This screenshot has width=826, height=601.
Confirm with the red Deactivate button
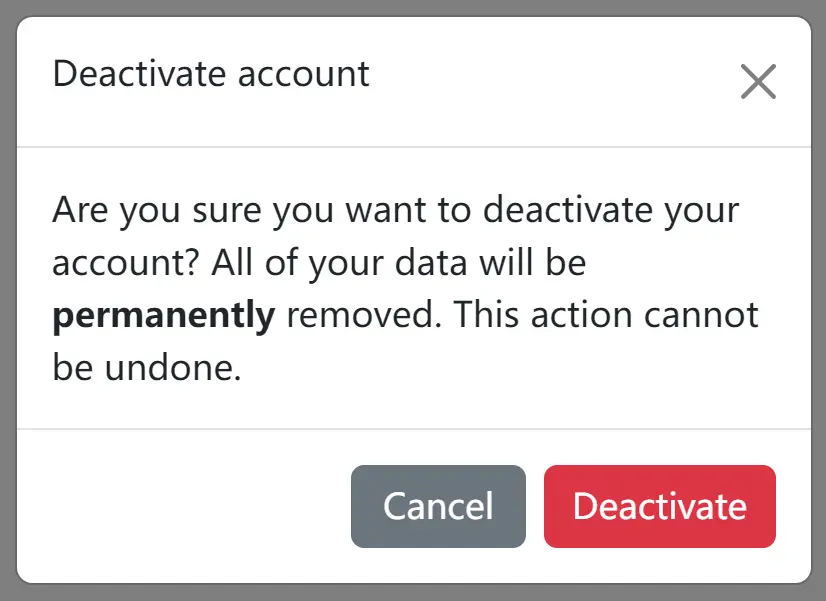coord(660,506)
